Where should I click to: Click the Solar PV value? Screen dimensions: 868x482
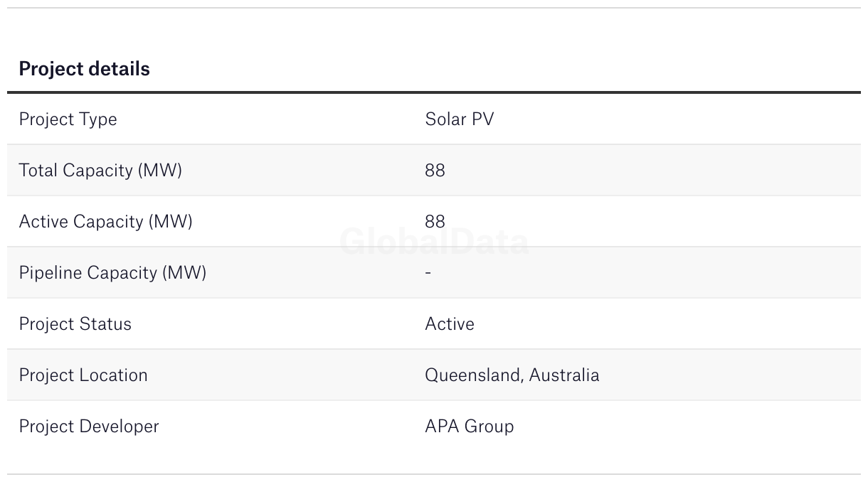click(459, 119)
